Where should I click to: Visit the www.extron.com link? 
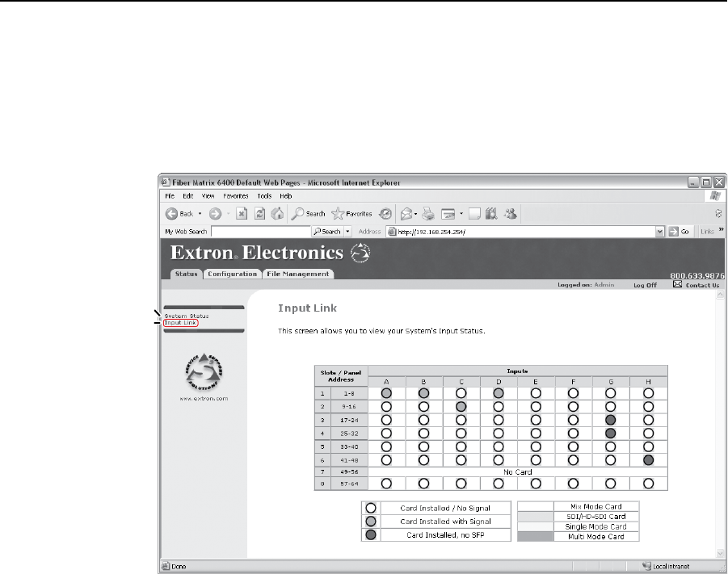pyautogui.click(x=204, y=399)
